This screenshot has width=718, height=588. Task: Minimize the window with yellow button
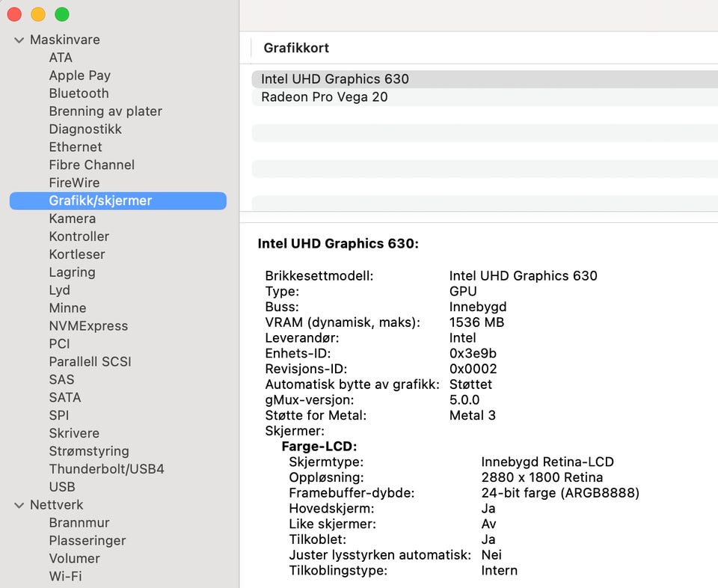38,15
